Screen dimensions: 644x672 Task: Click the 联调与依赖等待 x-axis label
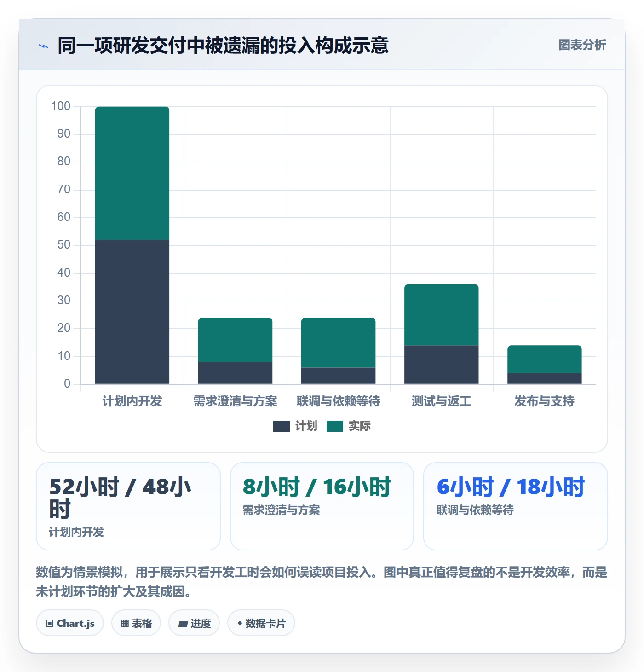[x=339, y=401]
